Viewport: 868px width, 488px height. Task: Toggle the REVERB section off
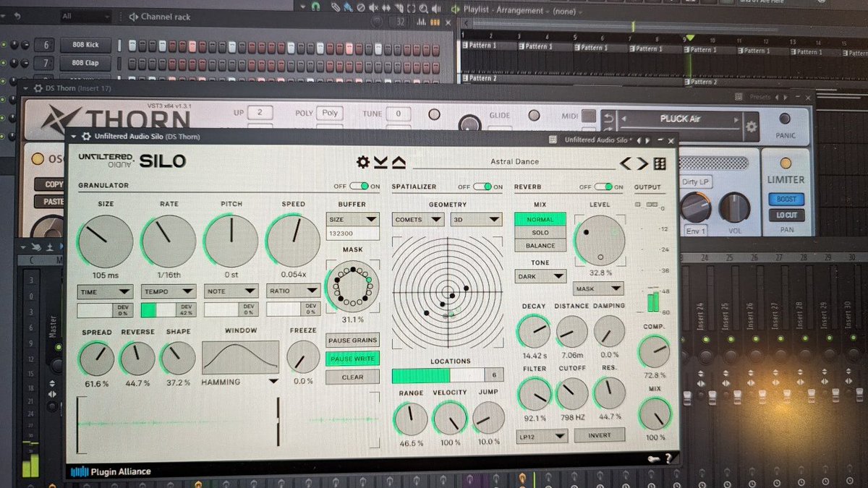pos(603,187)
